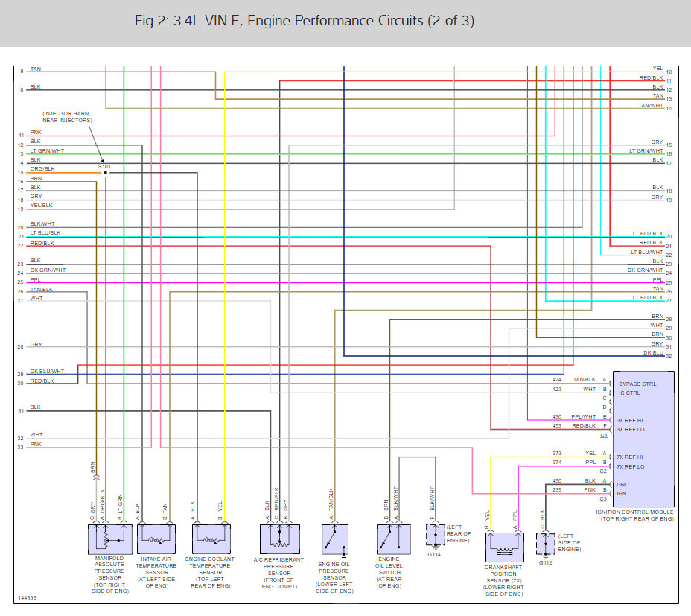Click the 'MANIFOLD ABSOLUTE PRESSURE SENSOR' caption
Image resolution: width=691 pixels, height=616 pixels.
point(109,574)
